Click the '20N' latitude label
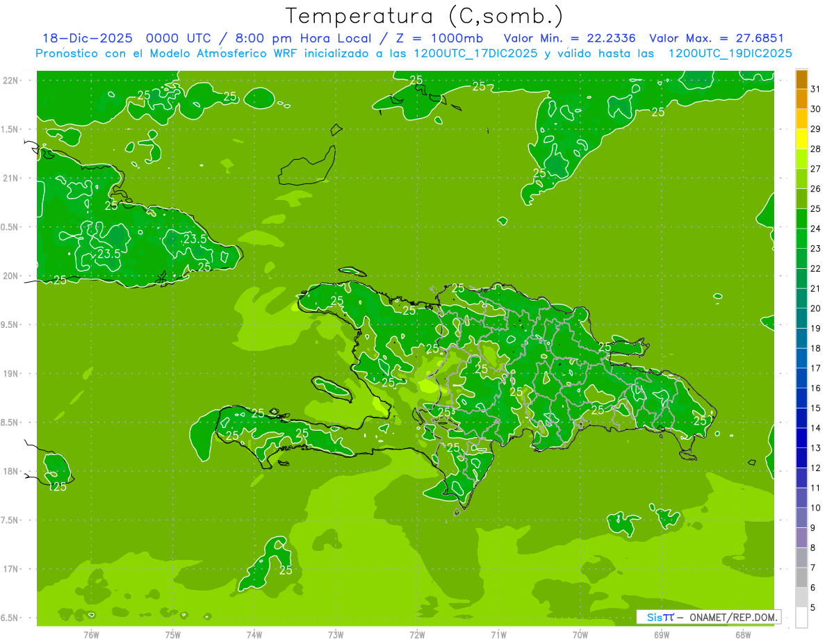 11,276
